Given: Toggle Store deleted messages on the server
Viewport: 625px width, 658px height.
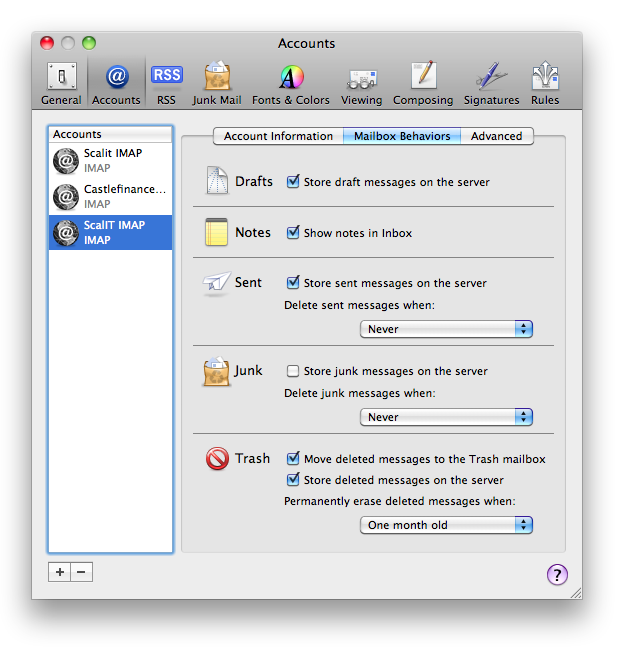Looking at the screenshot, I should (x=293, y=480).
